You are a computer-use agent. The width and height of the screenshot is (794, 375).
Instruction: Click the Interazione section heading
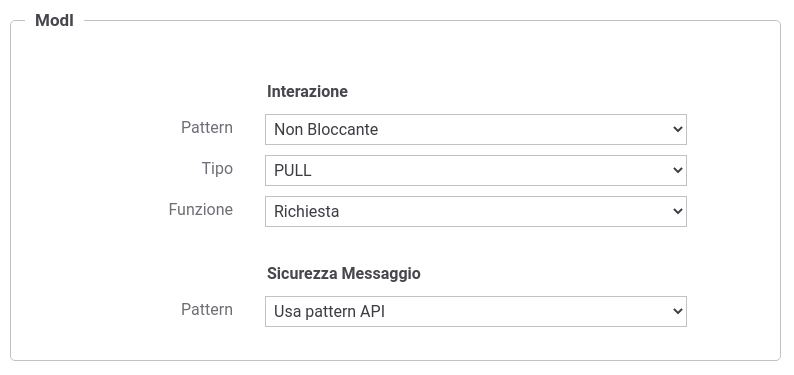pyautogui.click(x=307, y=92)
